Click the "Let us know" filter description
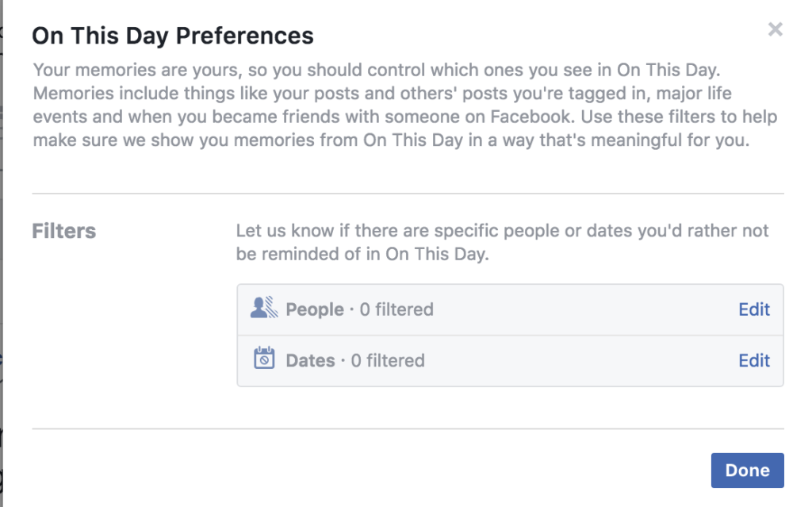Viewport: 812px width, 507px height. pyautogui.click(x=502, y=243)
